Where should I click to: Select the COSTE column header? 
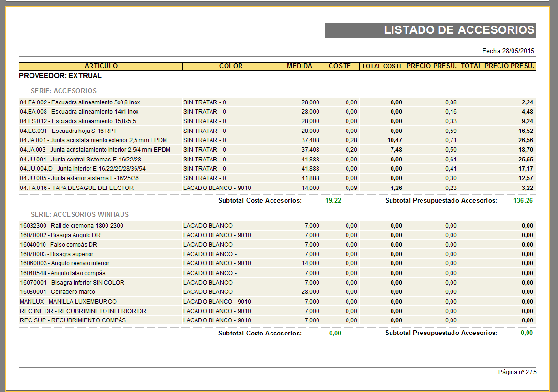point(340,66)
